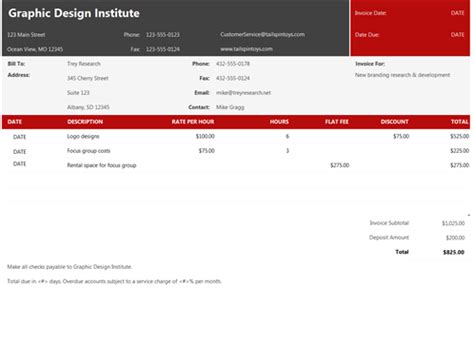Image resolution: width=474 pixels, height=363 pixels.
Task: Select the $225.00 total cell
Action: 460,151
